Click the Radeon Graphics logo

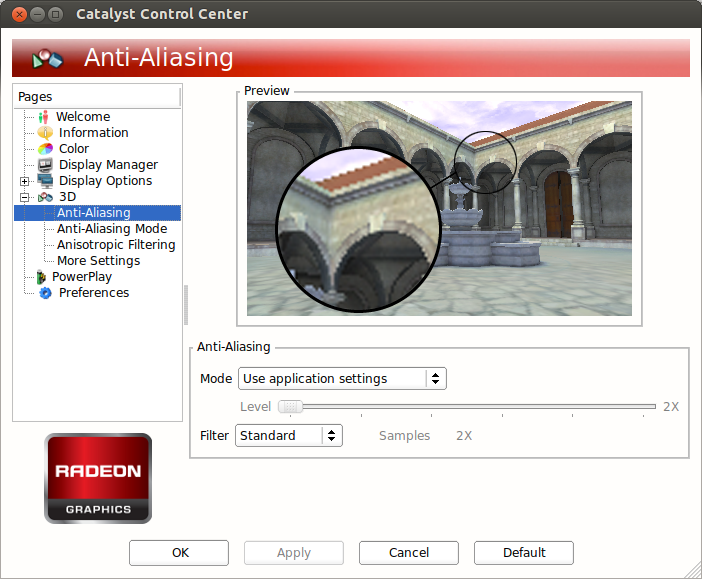tap(98, 478)
